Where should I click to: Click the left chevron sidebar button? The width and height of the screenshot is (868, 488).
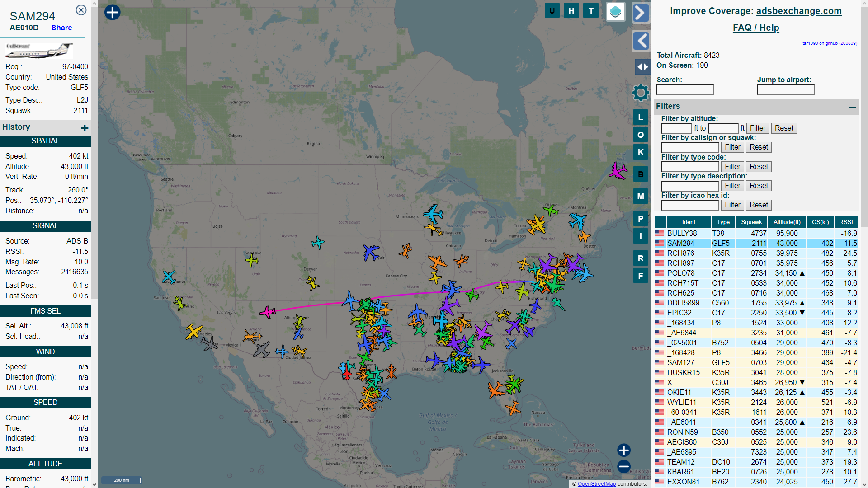(x=641, y=41)
